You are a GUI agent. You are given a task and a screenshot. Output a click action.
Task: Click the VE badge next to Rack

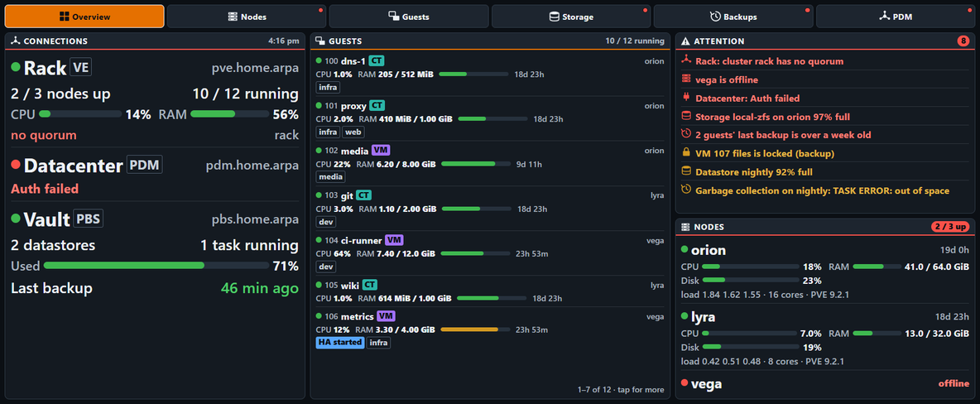tap(80, 67)
